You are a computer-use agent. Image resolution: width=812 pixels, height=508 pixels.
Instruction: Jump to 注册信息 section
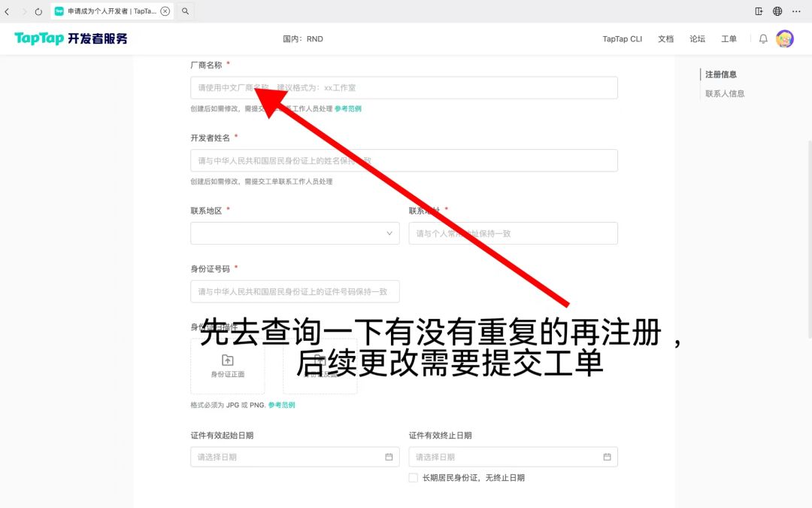pyautogui.click(x=721, y=75)
